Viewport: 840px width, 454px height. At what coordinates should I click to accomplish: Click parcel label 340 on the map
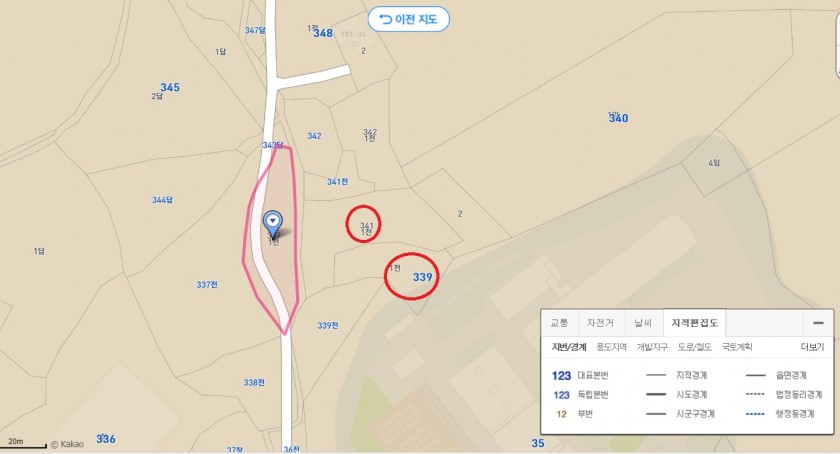[x=618, y=118]
